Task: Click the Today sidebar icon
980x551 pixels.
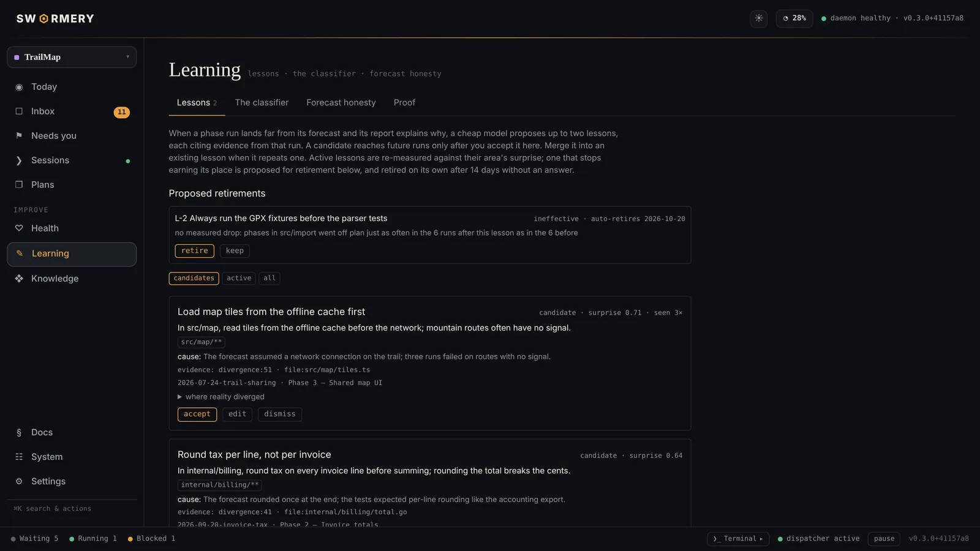Action: coord(19,87)
